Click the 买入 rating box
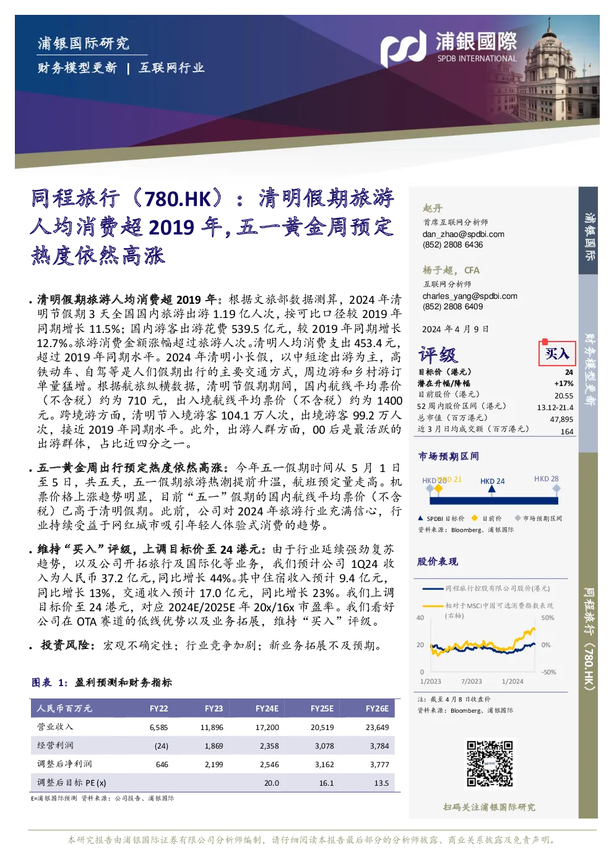614x868 pixels. pyautogui.click(x=556, y=354)
